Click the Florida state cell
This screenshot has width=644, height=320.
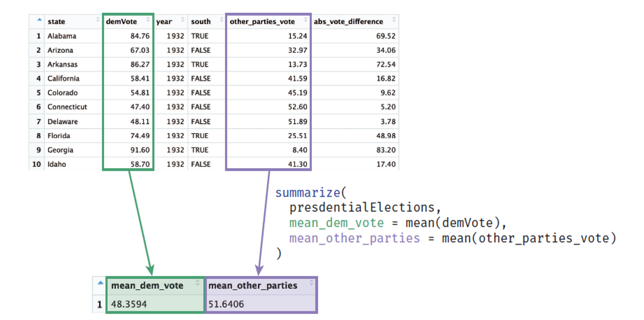[59, 136]
